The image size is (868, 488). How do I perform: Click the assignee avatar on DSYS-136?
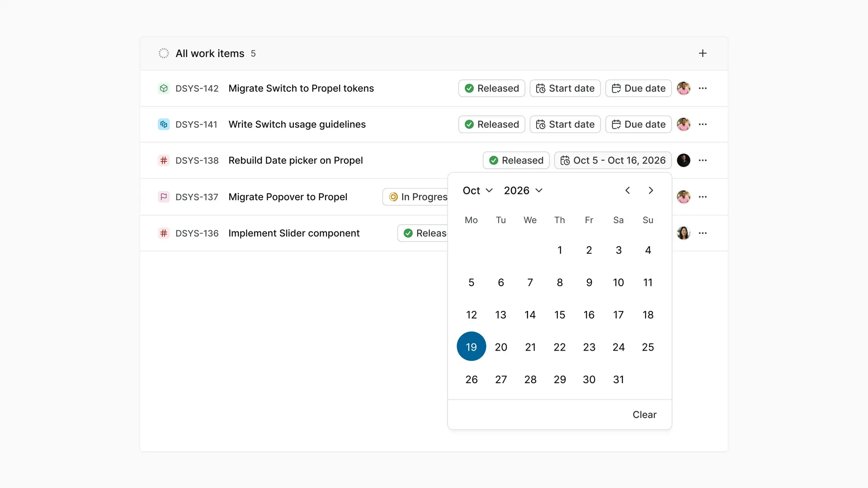click(x=684, y=233)
